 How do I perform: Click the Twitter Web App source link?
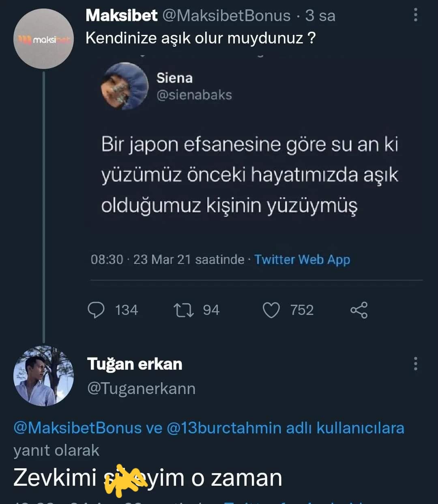[x=302, y=260]
